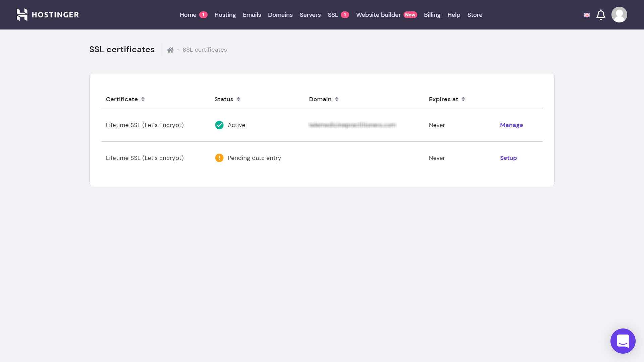Screen dimensions: 644x362
Task: Click the orange pending warning icon
Action: coord(219,158)
